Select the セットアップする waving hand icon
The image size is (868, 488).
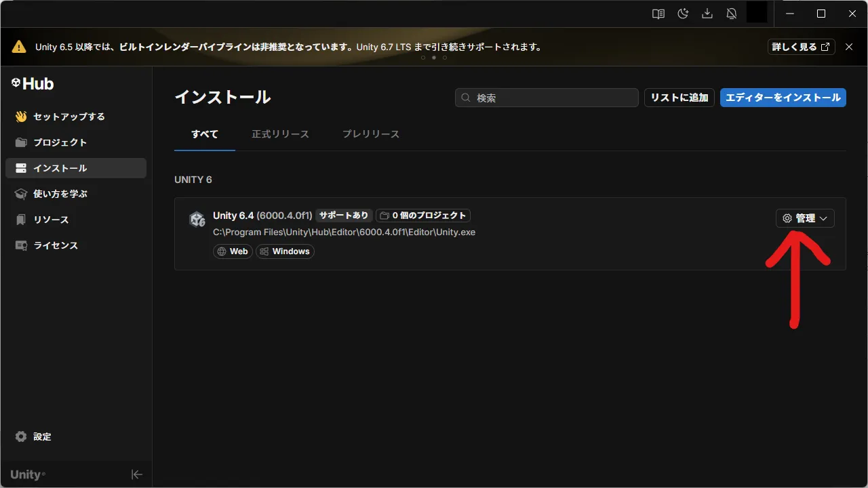[21, 116]
